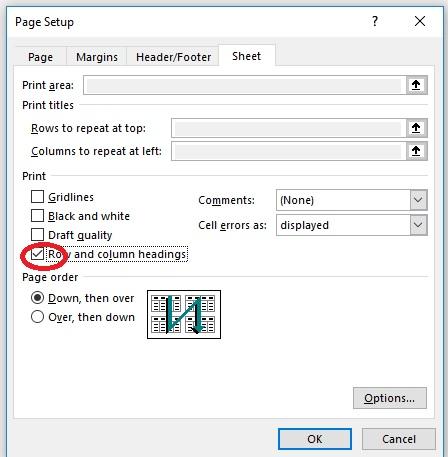The width and height of the screenshot is (448, 457).
Task: Click the Options... button
Action: [390, 398]
